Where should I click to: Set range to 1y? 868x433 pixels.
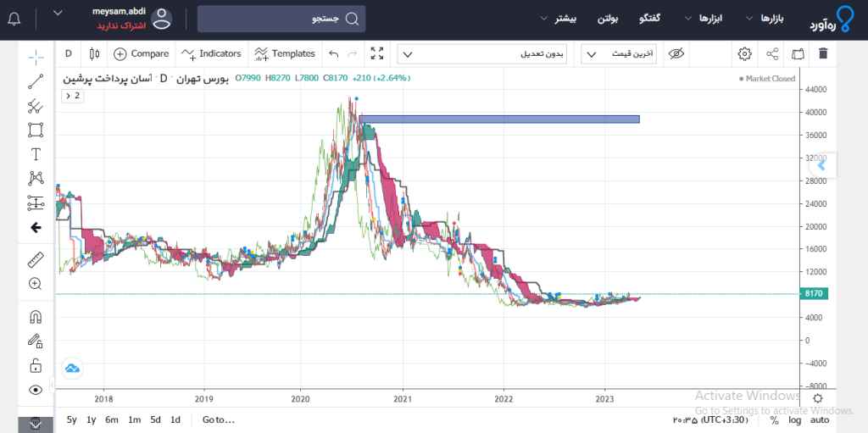click(92, 419)
